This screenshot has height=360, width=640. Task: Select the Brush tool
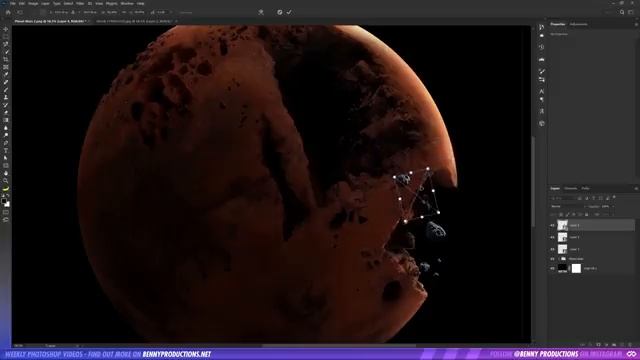tap(6, 90)
